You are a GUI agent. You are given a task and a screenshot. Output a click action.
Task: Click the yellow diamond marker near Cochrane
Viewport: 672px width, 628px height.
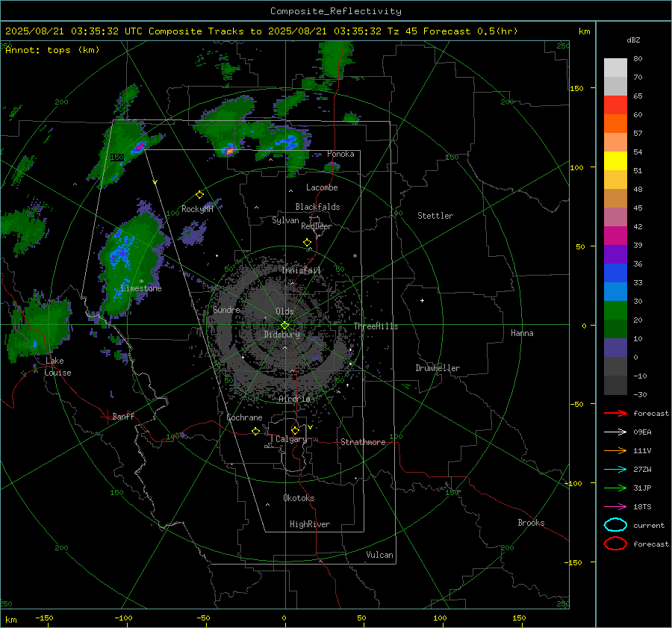point(256,432)
